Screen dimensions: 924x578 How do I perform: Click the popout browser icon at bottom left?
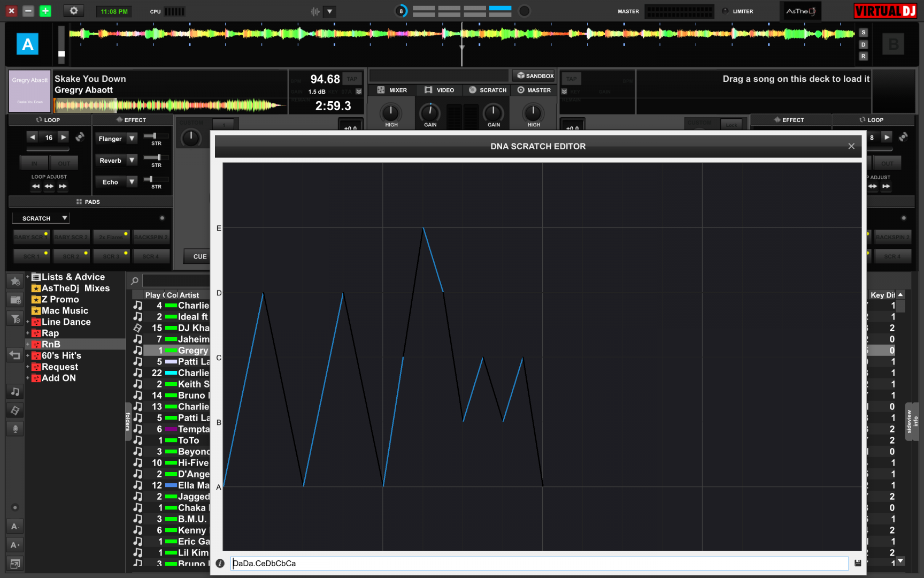(15, 564)
